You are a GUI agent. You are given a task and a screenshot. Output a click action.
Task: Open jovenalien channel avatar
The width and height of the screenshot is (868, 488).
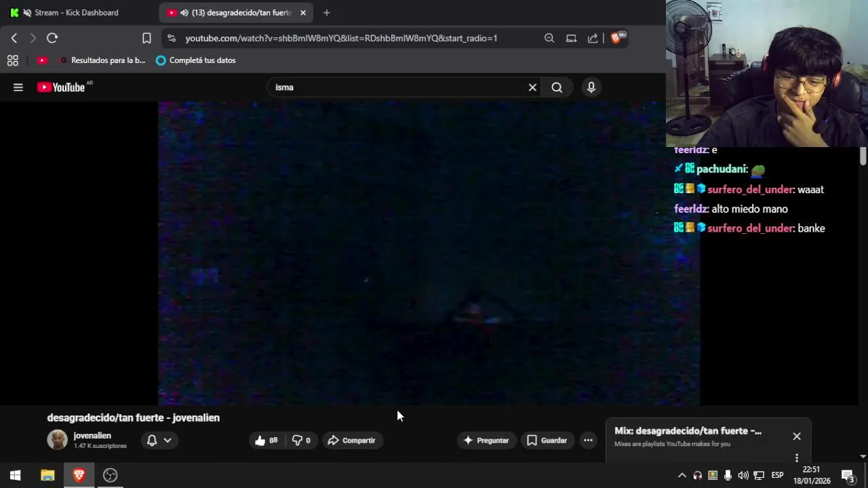[x=57, y=440]
